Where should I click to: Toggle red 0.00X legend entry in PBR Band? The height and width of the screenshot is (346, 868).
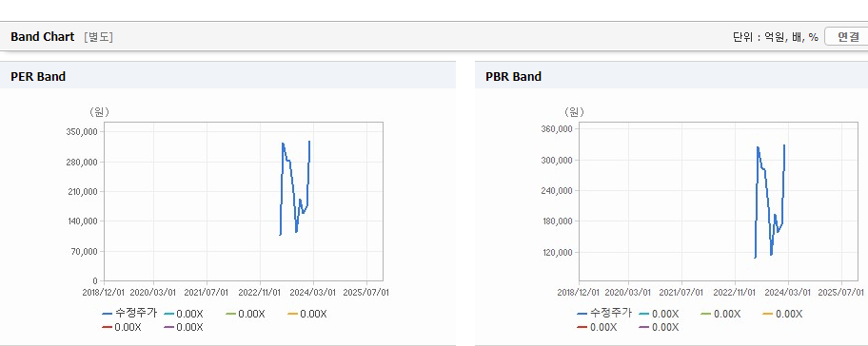coord(598,327)
